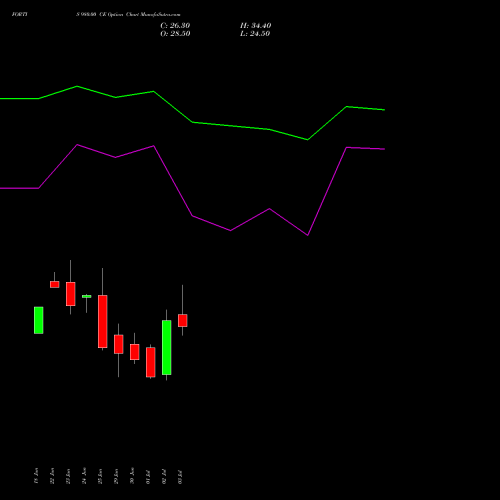Select the 30 Jun date label

(x=132, y=476)
